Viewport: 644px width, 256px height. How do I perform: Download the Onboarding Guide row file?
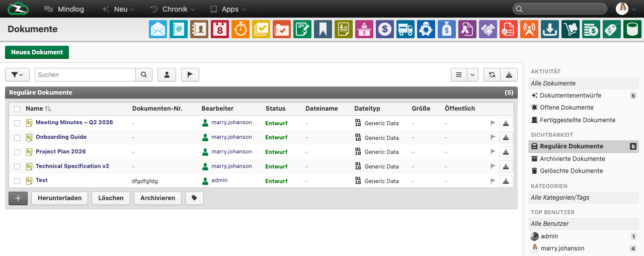coord(506,137)
